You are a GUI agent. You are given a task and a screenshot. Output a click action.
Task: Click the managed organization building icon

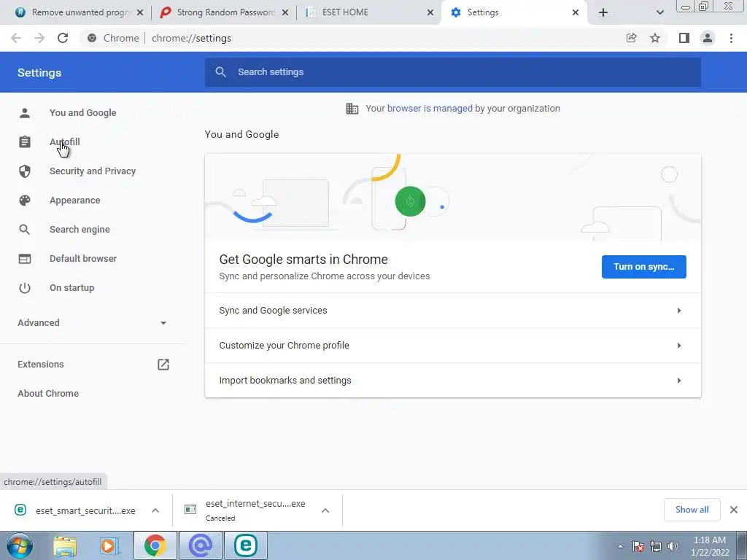click(x=352, y=109)
